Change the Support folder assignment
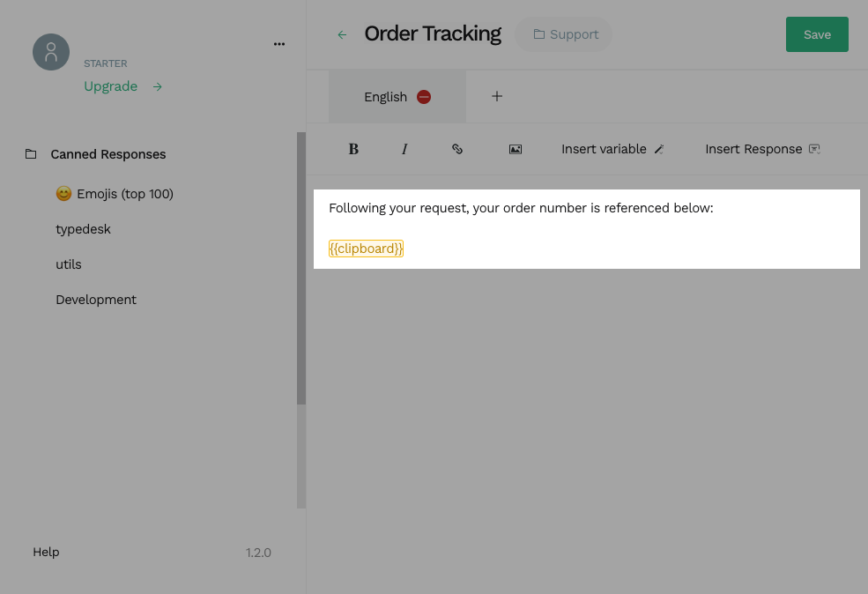This screenshot has height=594, width=868. pyautogui.click(x=565, y=34)
